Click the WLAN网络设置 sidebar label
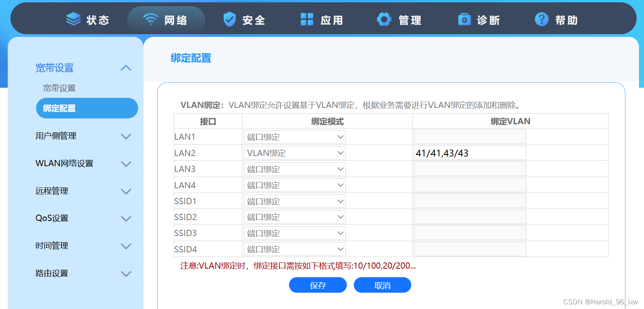Screen dimensions: 644x309 [64, 163]
